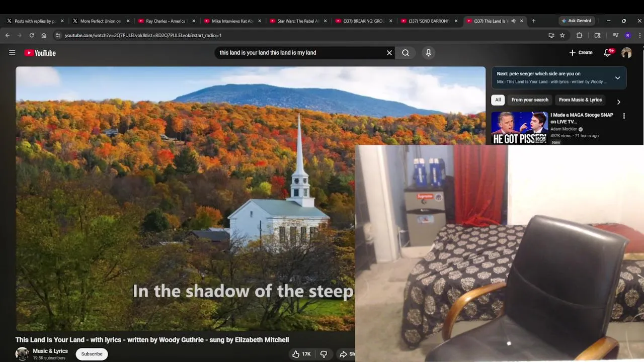
Task: Open the YouTube account avatar menu
Action: click(x=626, y=53)
